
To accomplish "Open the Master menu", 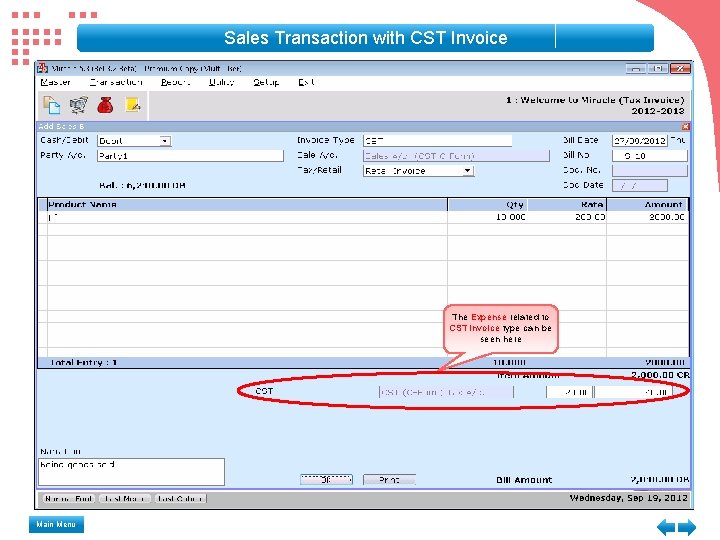I will pyautogui.click(x=55, y=82).
